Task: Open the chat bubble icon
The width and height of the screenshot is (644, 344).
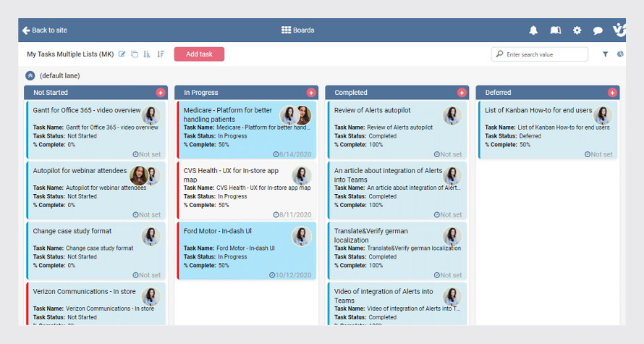Action: tap(598, 30)
